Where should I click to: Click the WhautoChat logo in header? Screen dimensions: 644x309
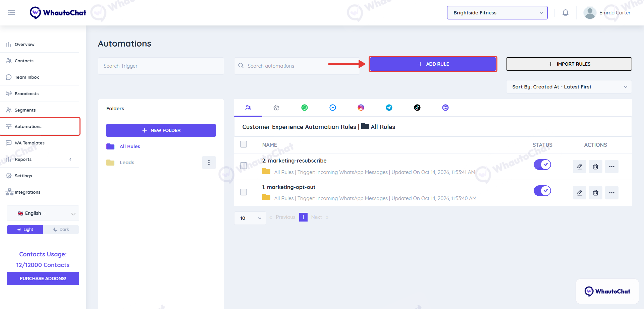(x=58, y=13)
